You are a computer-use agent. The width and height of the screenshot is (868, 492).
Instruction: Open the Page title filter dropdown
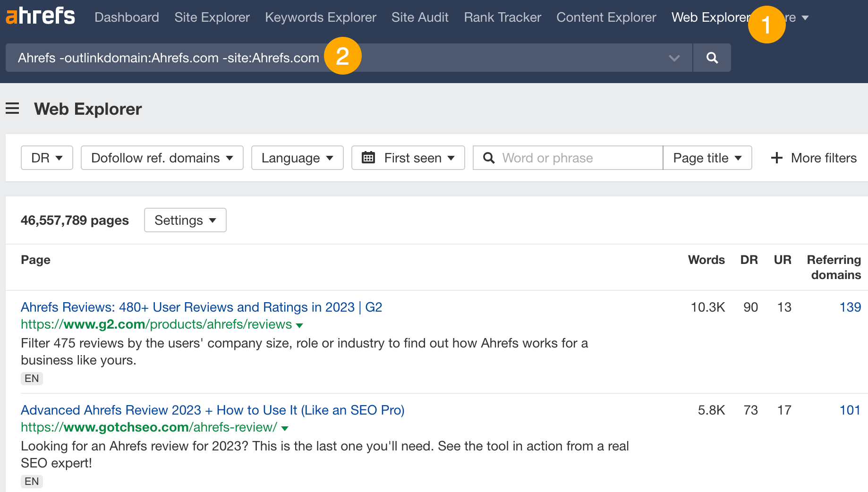[706, 158]
